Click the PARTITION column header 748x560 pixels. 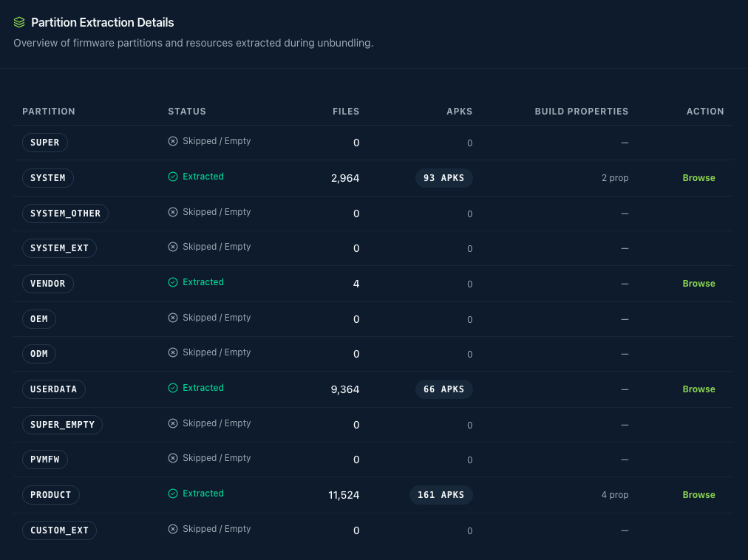(x=49, y=111)
